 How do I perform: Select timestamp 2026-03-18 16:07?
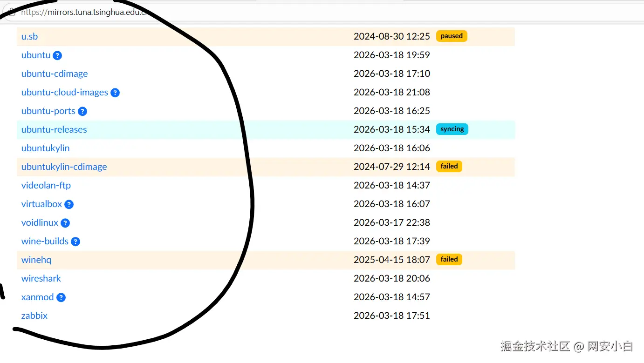click(x=392, y=204)
